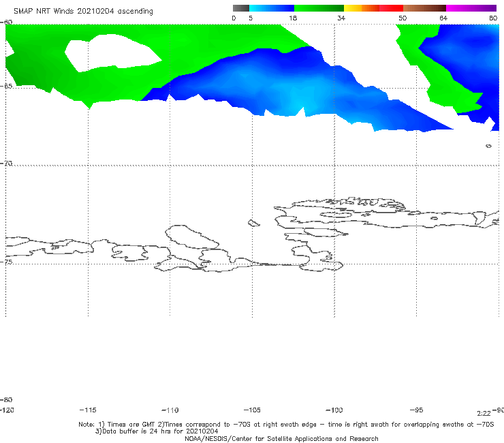The image size is (504, 443).
Task: Click the color bar label '34'
Action: (341, 18)
